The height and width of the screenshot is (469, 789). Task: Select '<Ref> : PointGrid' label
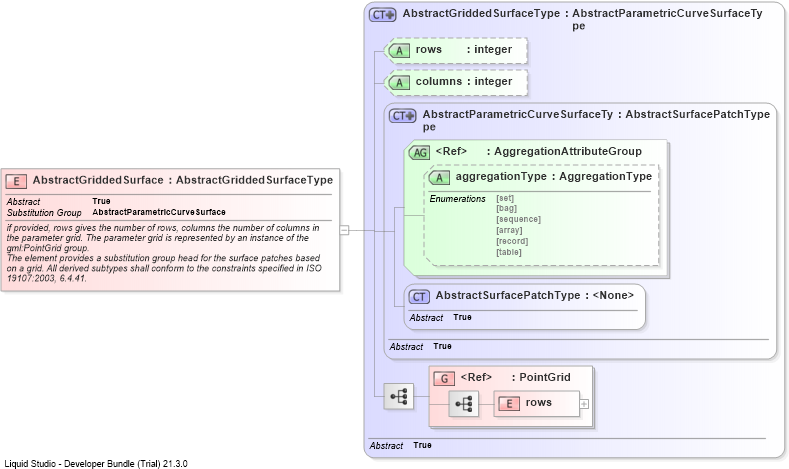515,377
